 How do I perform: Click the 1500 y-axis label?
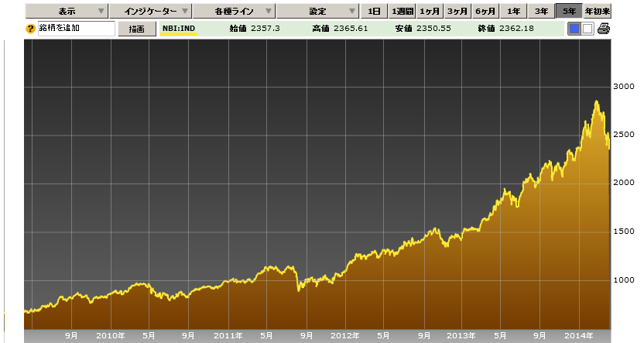(x=623, y=232)
